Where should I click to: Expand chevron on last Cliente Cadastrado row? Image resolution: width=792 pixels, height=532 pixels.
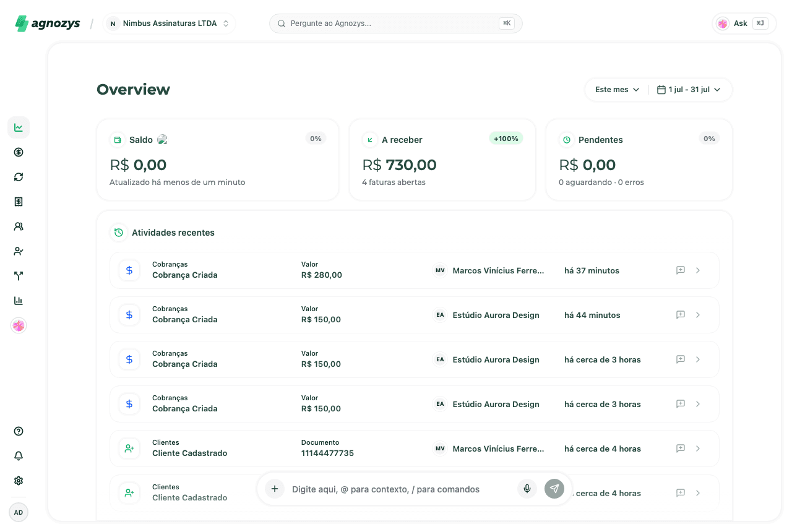pos(698,493)
